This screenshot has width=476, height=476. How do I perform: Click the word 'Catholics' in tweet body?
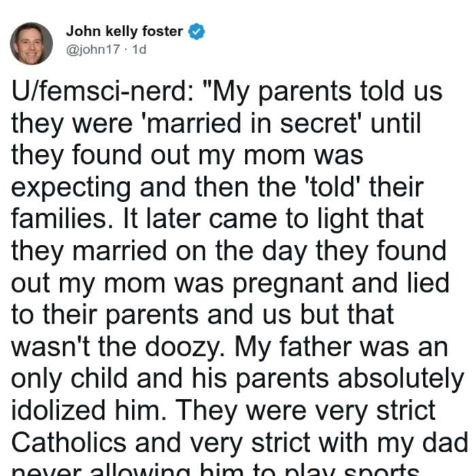click(x=69, y=442)
